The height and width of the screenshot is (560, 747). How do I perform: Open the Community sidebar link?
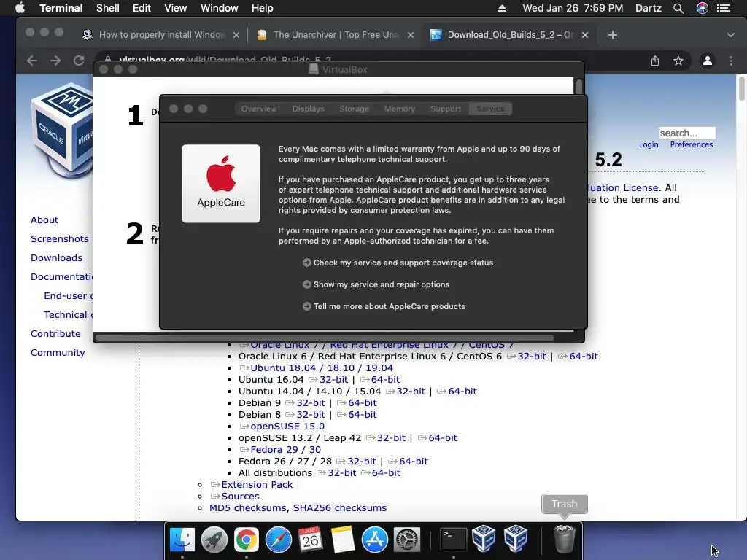pyautogui.click(x=58, y=352)
